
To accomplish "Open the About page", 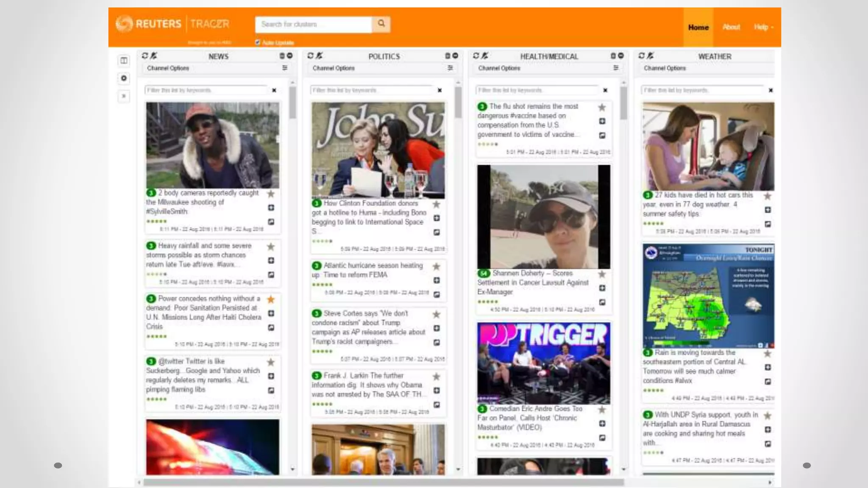I will coord(731,27).
